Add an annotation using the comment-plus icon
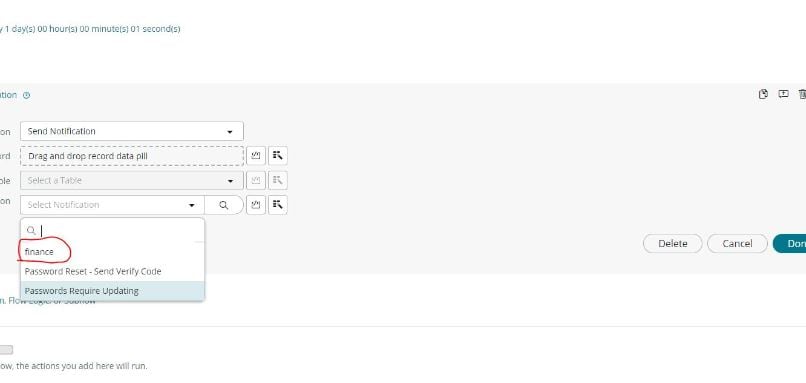The height and width of the screenshot is (383, 806). pyautogui.click(x=783, y=94)
